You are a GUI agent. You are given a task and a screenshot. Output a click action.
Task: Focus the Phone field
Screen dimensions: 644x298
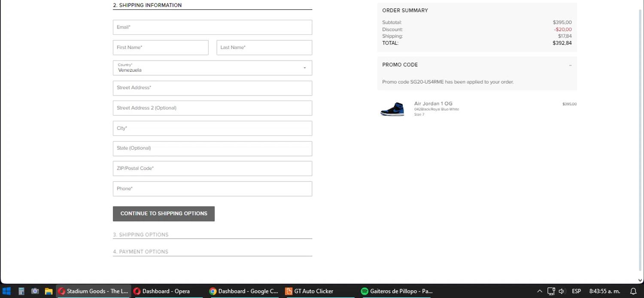[x=213, y=189]
